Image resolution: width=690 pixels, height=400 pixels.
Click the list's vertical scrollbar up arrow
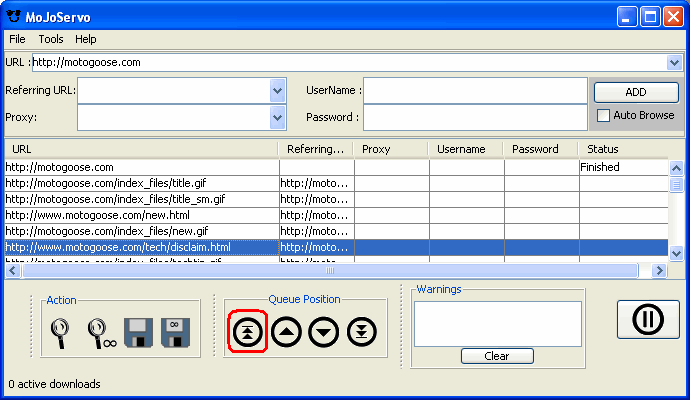676,168
